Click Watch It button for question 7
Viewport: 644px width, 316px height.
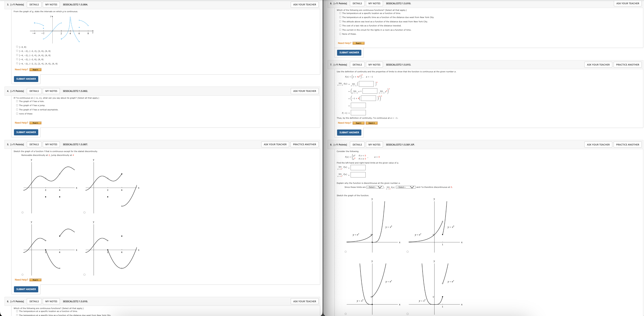pos(371,123)
